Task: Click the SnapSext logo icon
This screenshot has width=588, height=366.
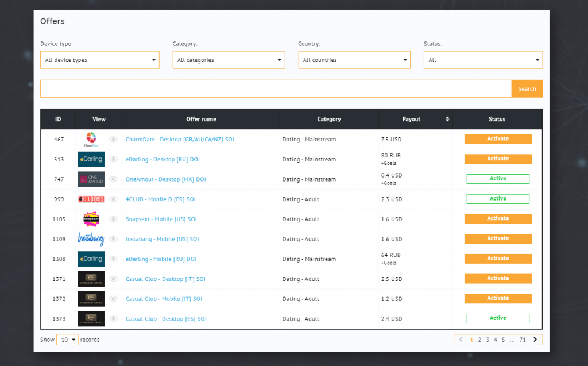Action: pyautogui.click(x=91, y=219)
